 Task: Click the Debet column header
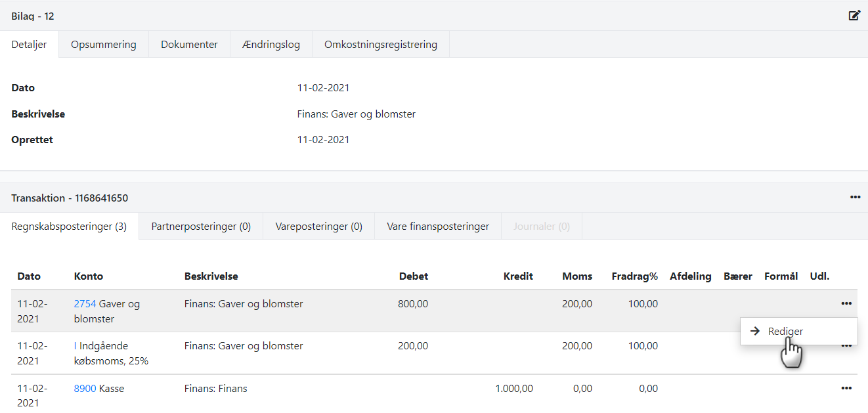(413, 276)
